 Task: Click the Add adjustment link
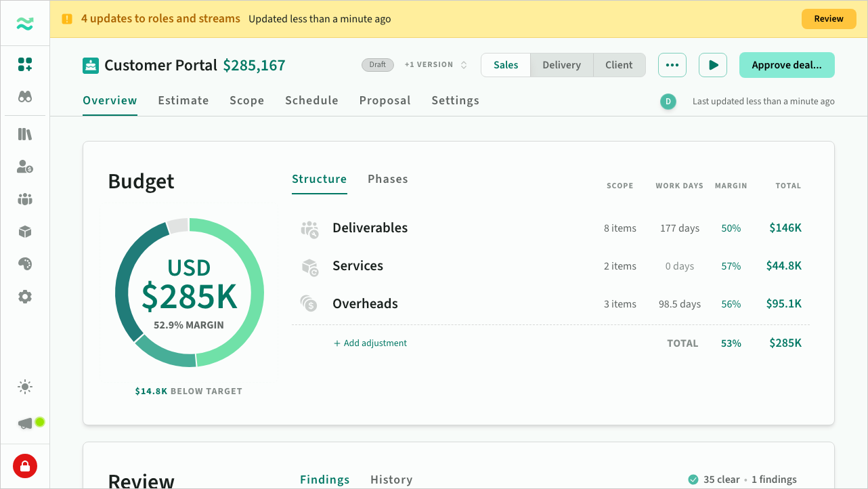tap(370, 343)
